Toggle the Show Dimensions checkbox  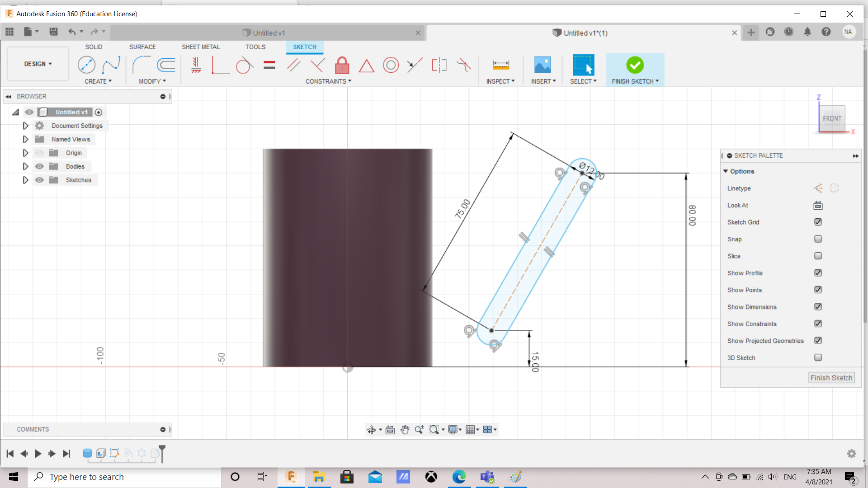(x=818, y=307)
